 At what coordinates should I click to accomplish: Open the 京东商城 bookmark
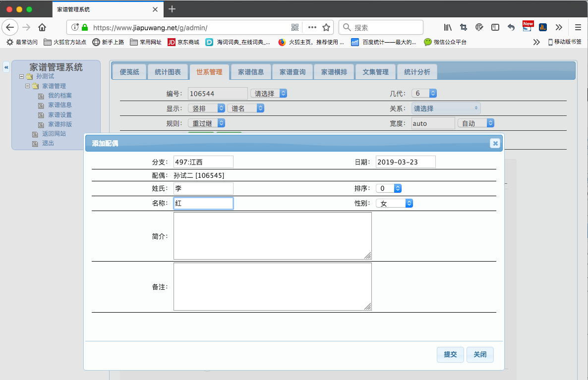[183, 42]
